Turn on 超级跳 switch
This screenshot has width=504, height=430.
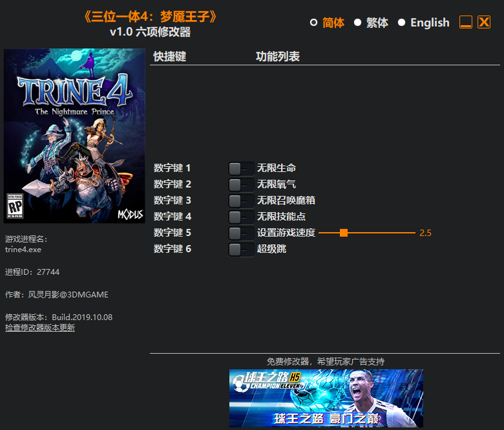click(x=241, y=249)
